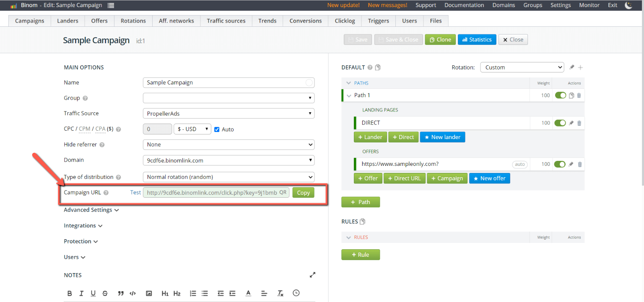Open help tooltip for Campaign URL
Image resolution: width=644 pixels, height=302 pixels.
(x=106, y=193)
